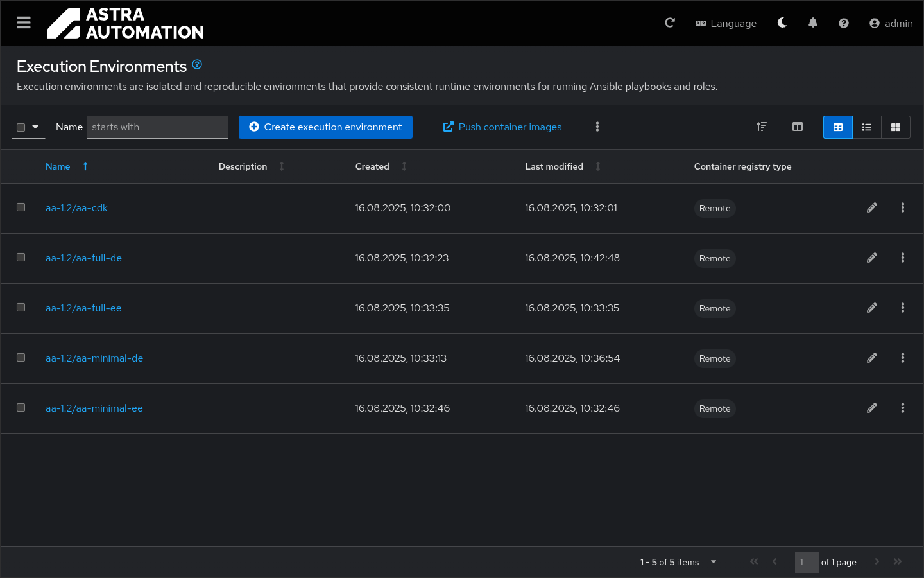This screenshot has height=578, width=924.
Task: Open row actions kebab for aa-1.2/aa-minimal-de
Action: (x=903, y=358)
